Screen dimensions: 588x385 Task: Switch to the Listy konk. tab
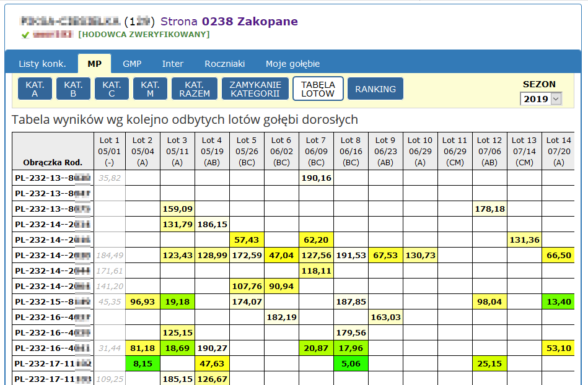(x=42, y=64)
